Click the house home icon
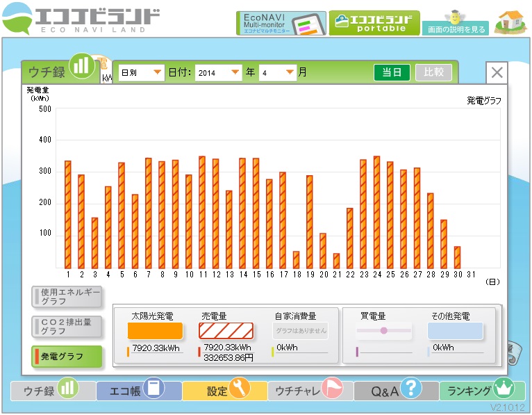This screenshot has height=415, width=532. pyautogui.click(x=510, y=22)
